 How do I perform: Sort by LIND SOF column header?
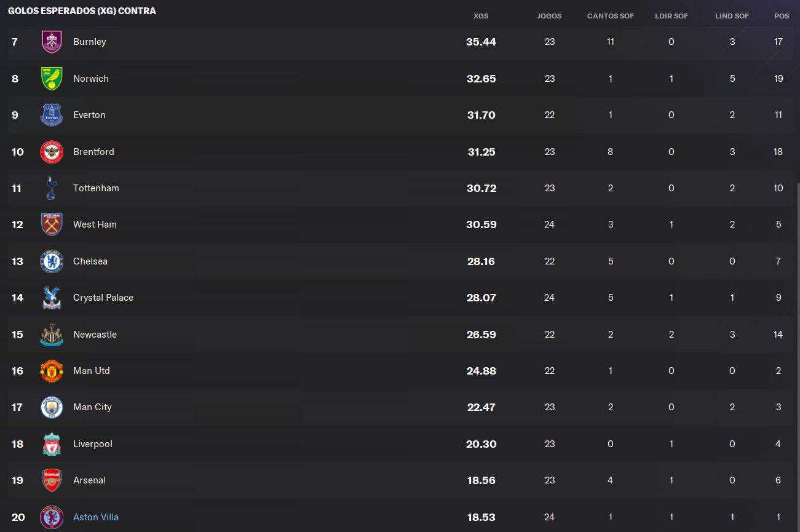click(732, 16)
